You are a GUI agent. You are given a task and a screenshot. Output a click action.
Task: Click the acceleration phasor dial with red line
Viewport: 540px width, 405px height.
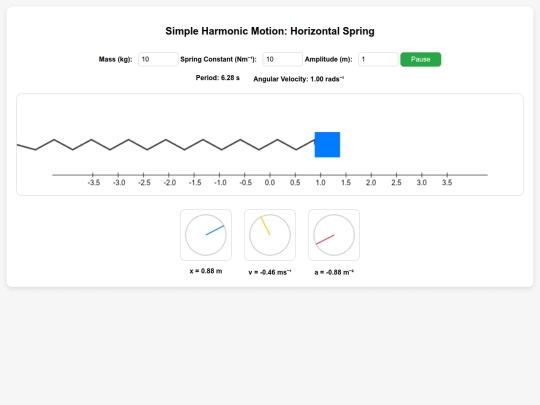coord(334,235)
